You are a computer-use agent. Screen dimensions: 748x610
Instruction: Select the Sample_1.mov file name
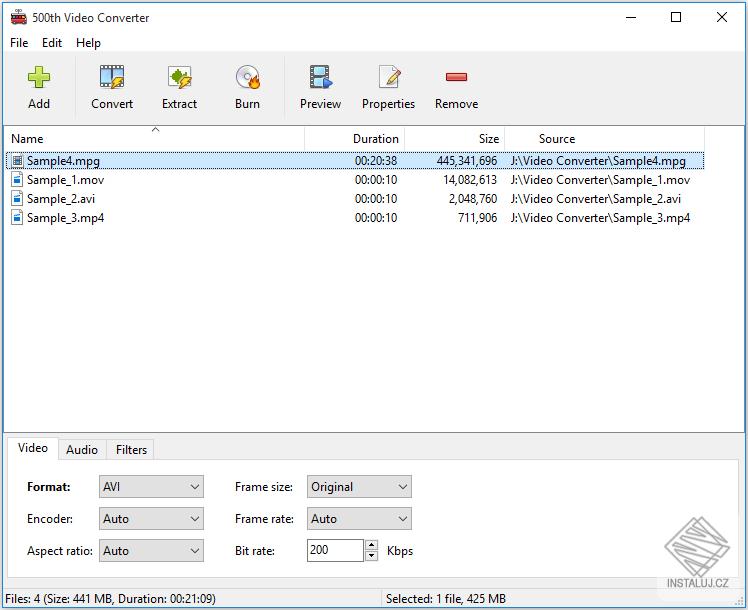(x=65, y=180)
